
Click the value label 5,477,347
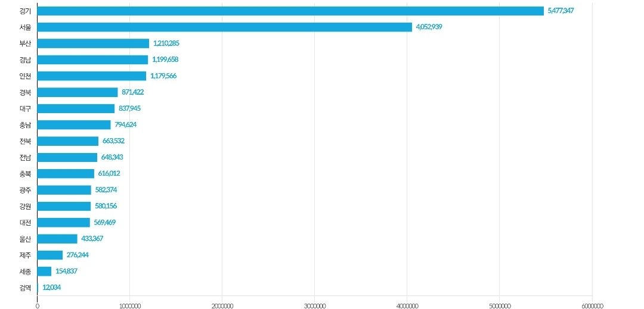click(561, 11)
